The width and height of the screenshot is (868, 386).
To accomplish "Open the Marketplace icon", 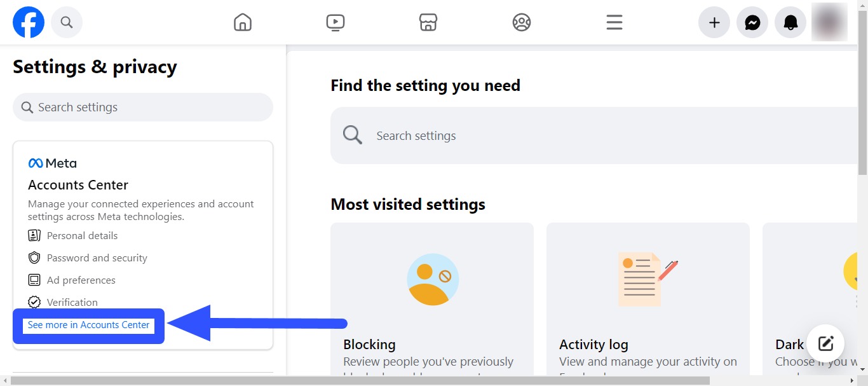I will (x=428, y=22).
